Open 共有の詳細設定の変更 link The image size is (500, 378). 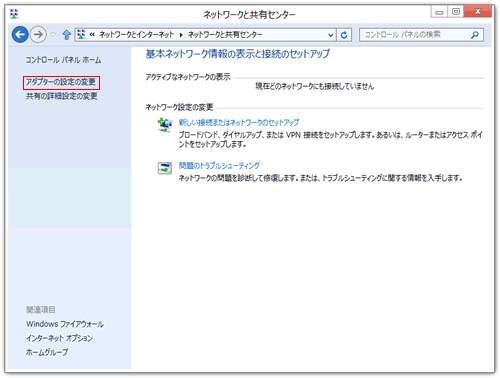click(62, 96)
